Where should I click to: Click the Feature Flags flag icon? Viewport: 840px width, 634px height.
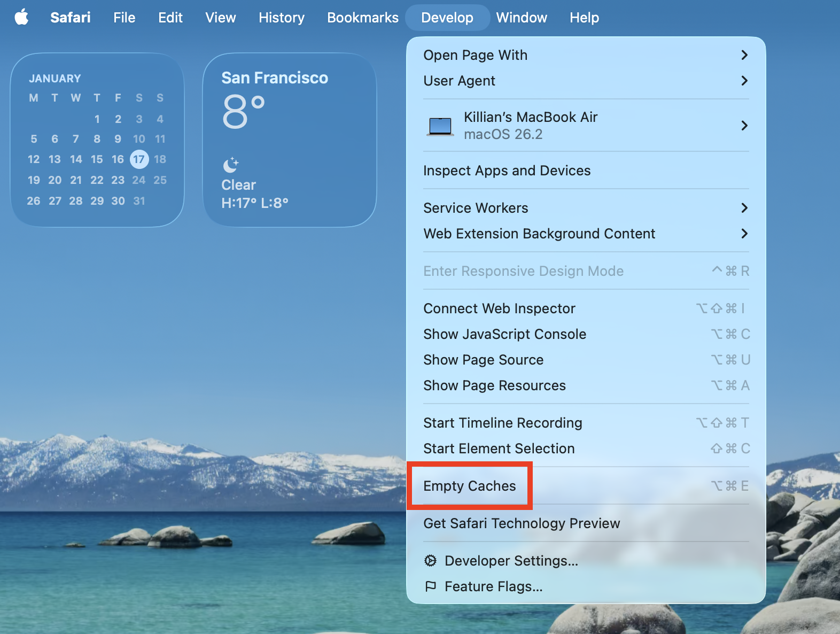[430, 586]
